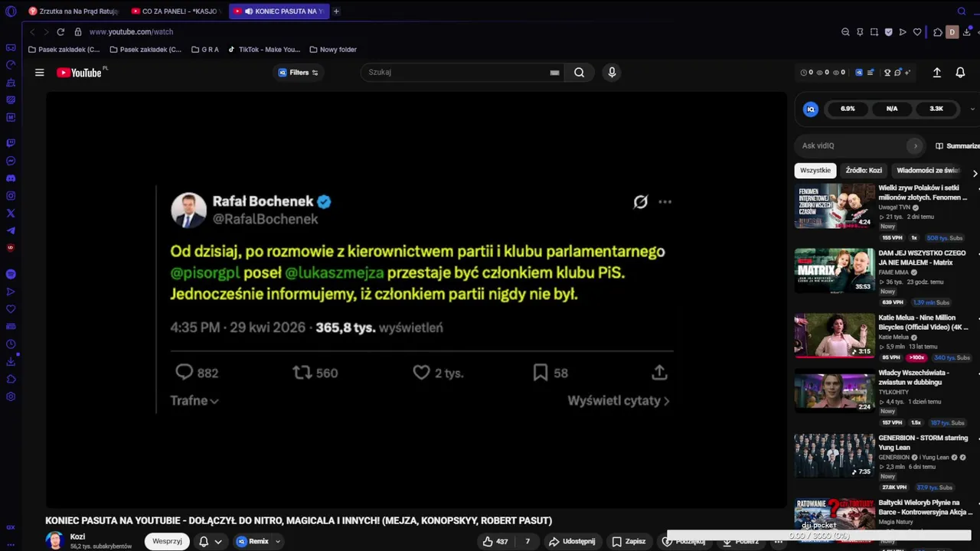
Task: Expand more actions ellipsis under video
Action: [778, 541]
